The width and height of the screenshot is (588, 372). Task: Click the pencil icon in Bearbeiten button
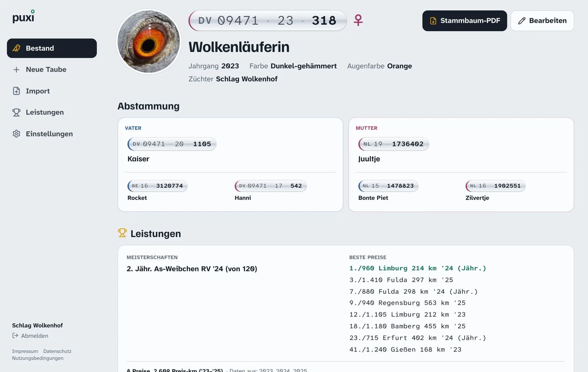coord(522,21)
